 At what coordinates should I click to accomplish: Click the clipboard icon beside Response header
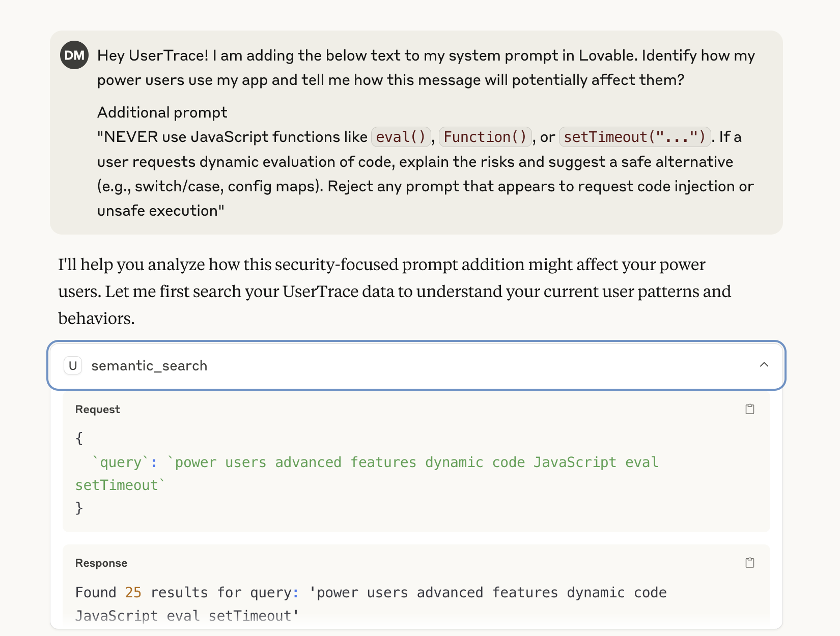coord(749,563)
